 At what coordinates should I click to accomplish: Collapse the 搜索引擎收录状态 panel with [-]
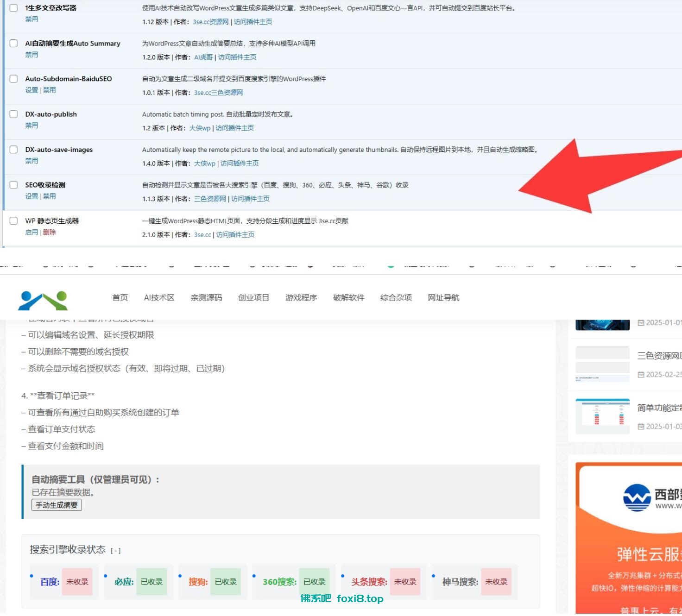pos(116,551)
